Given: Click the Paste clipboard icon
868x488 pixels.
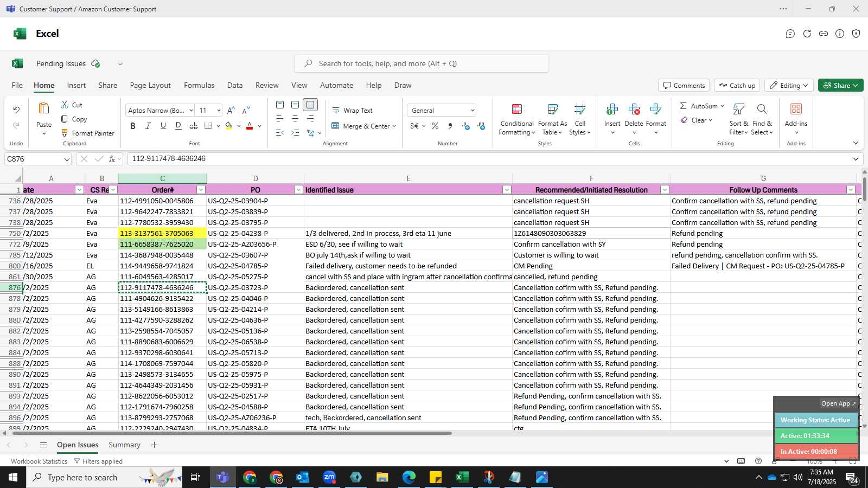Looking at the screenshot, I should [44, 108].
